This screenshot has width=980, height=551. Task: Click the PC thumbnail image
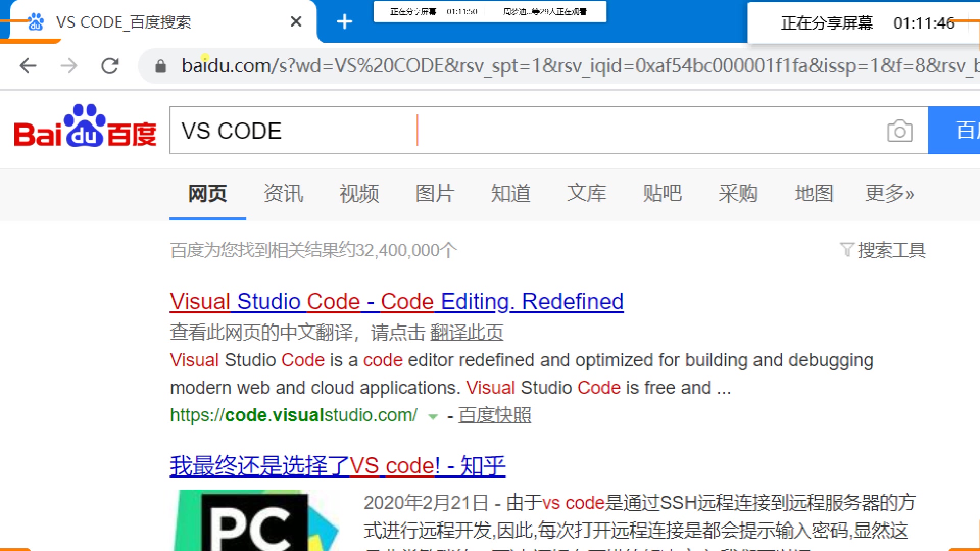tap(255, 520)
